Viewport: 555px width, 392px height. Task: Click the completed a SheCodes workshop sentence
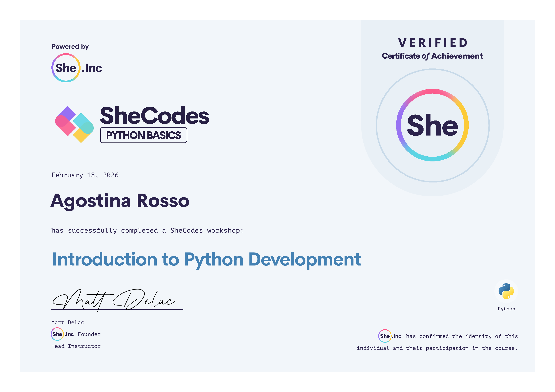[x=147, y=230]
